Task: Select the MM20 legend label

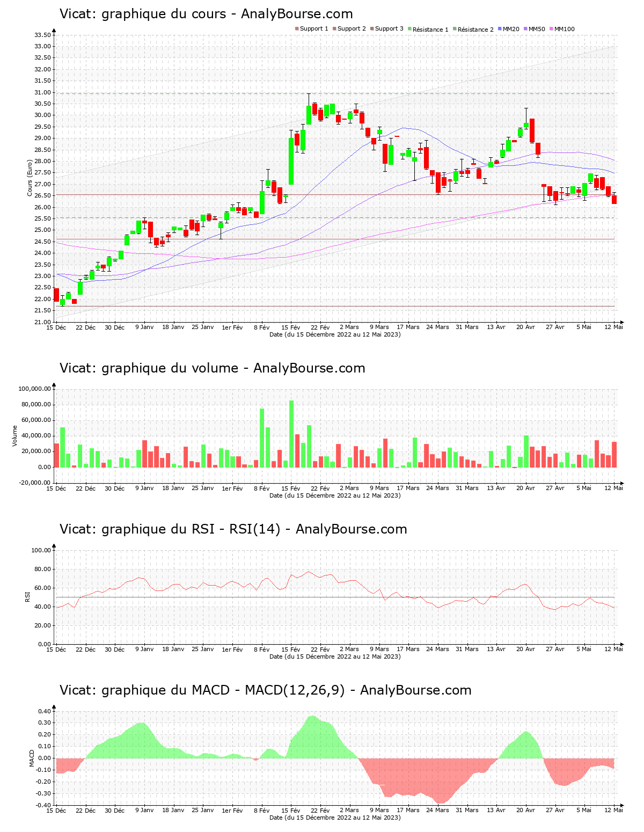Action: click(x=511, y=29)
